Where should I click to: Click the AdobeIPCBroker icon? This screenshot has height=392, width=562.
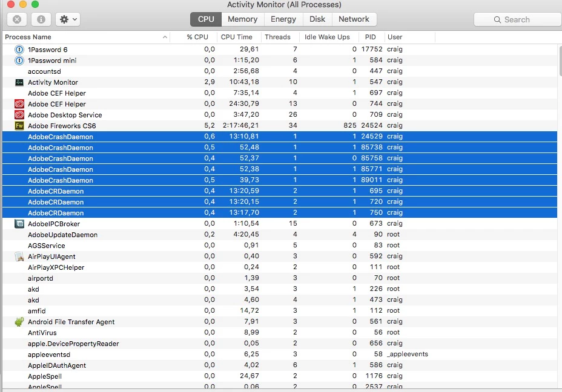pyautogui.click(x=19, y=224)
